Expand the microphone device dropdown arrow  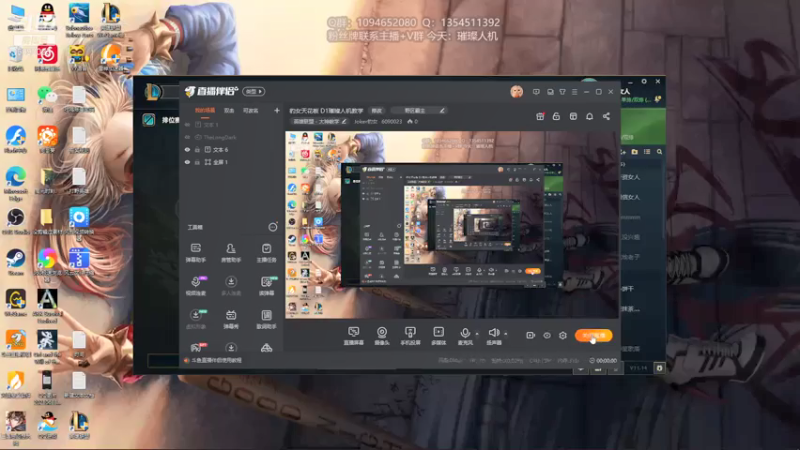[477, 334]
